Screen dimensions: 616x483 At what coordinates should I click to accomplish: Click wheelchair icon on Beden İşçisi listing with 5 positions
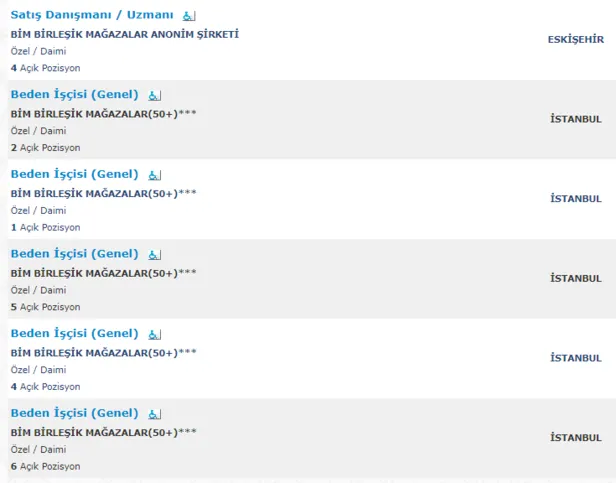(x=154, y=255)
